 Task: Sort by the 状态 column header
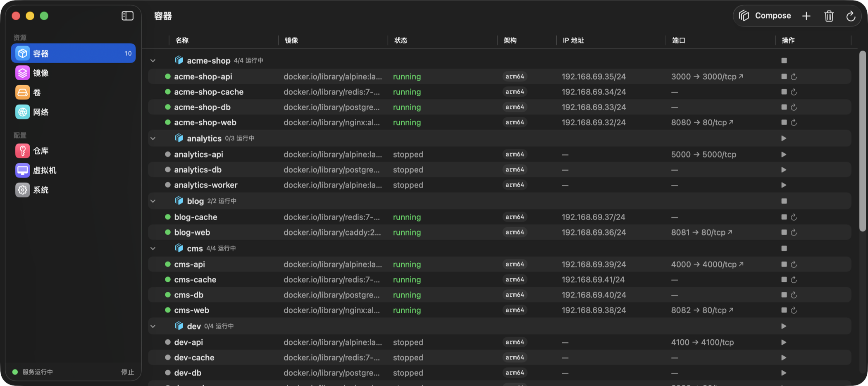[401, 40]
